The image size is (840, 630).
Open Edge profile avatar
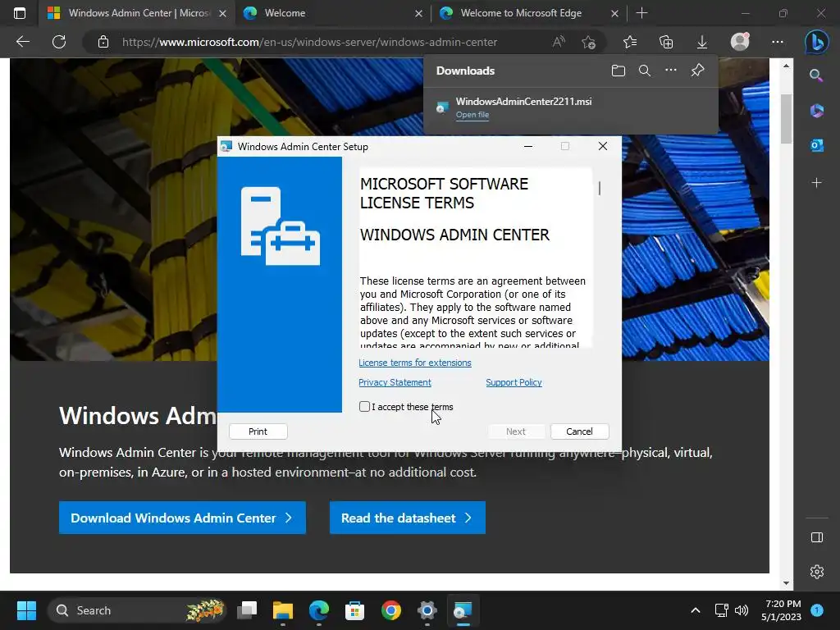(x=740, y=42)
